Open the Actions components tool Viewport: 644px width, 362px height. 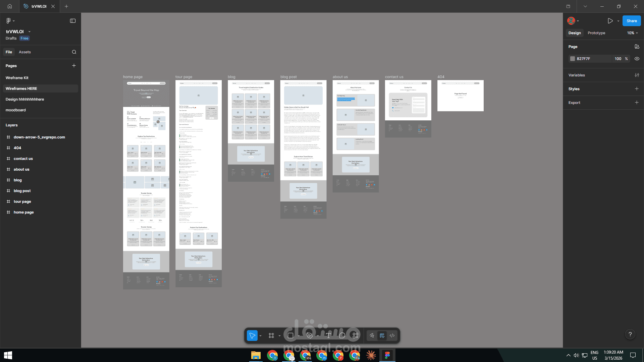(x=355, y=336)
